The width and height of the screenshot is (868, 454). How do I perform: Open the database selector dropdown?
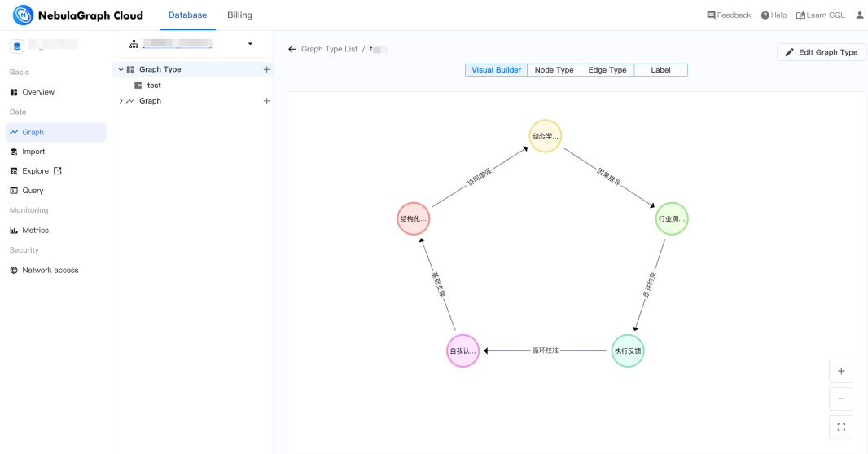tap(250, 44)
